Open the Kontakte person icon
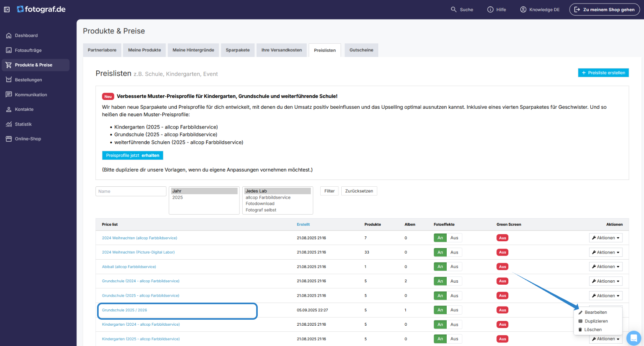This screenshot has height=346, width=644. click(x=9, y=109)
